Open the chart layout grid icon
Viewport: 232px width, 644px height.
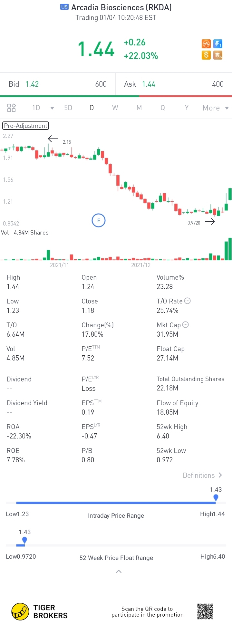[12, 108]
